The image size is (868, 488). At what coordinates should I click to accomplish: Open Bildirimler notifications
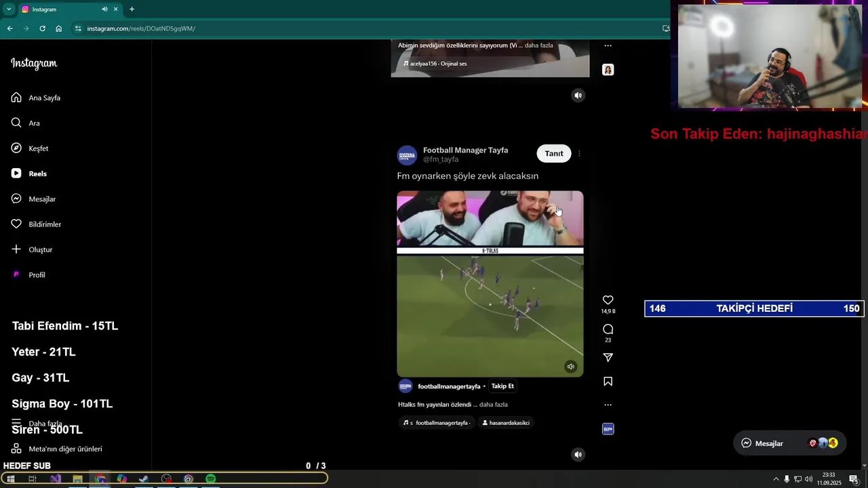[36, 224]
